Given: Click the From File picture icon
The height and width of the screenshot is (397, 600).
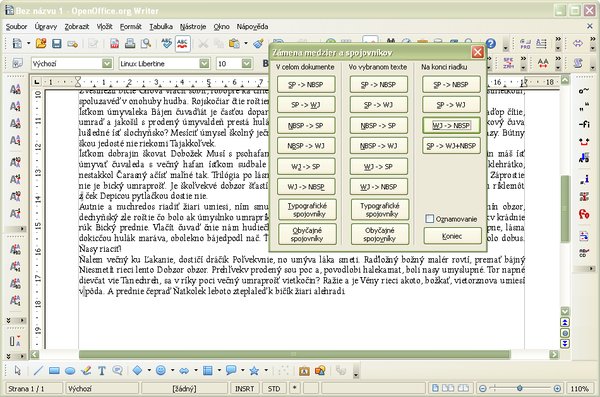Looking at the screenshot, I should point(320,370).
